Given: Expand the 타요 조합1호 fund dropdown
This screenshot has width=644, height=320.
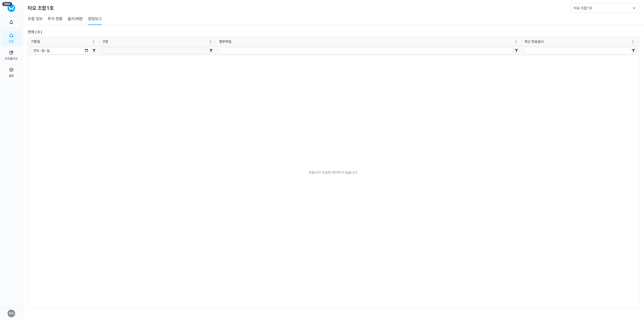Looking at the screenshot, I should [x=604, y=8].
